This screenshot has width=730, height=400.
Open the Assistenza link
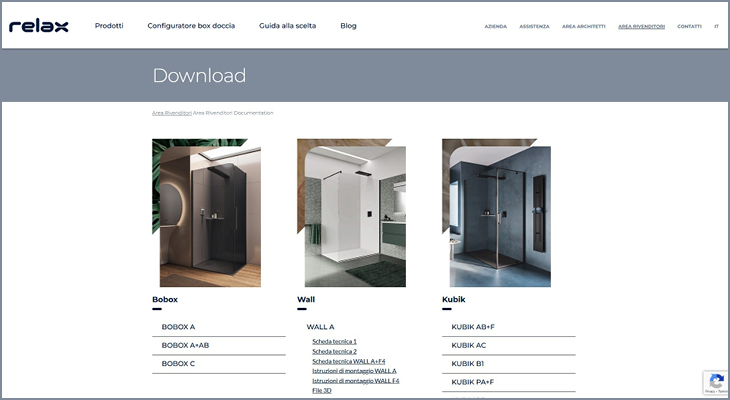click(534, 27)
